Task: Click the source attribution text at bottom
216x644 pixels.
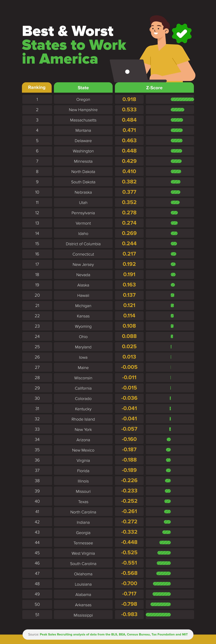Action: coord(108,634)
